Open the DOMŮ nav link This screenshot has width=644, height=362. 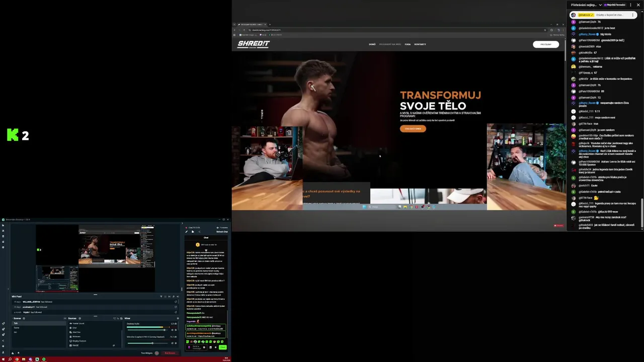pos(372,44)
